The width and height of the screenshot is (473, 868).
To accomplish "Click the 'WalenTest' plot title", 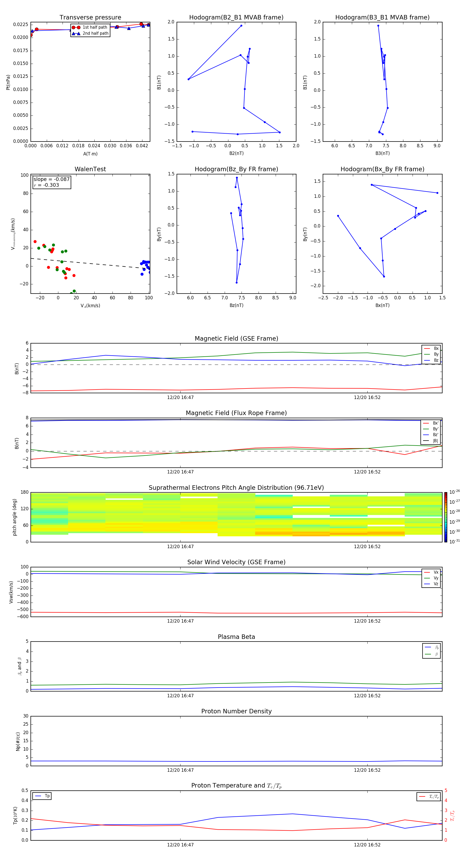I will (x=90, y=169).
